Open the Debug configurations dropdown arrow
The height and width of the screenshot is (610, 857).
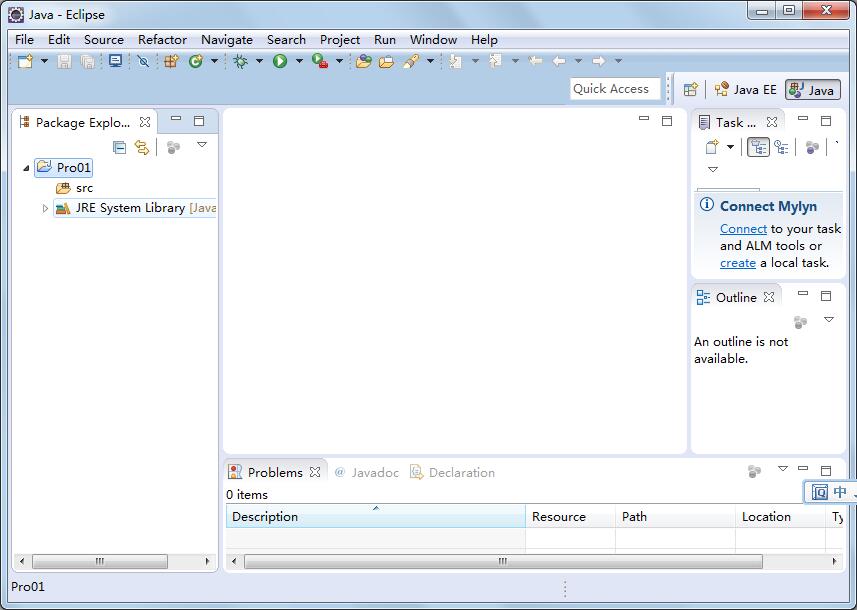(259, 61)
